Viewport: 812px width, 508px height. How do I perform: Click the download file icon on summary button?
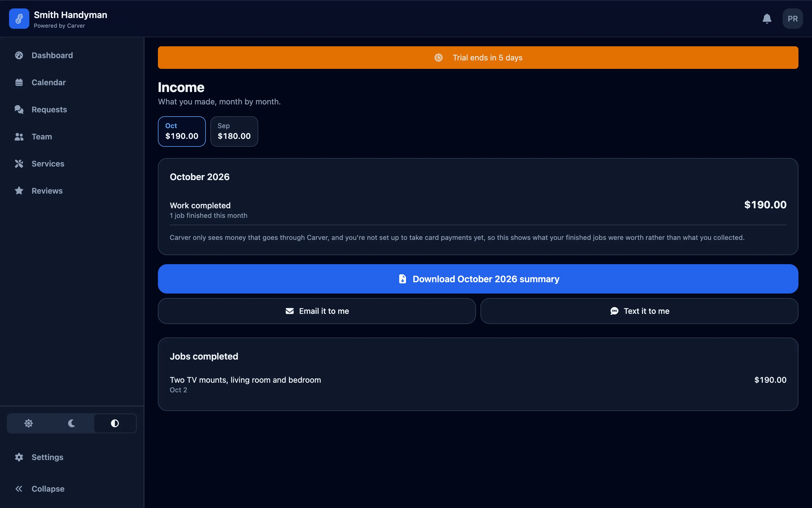click(402, 279)
